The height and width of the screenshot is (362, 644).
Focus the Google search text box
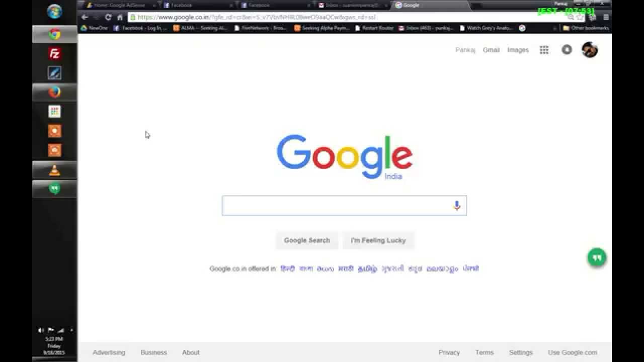point(337,206)
